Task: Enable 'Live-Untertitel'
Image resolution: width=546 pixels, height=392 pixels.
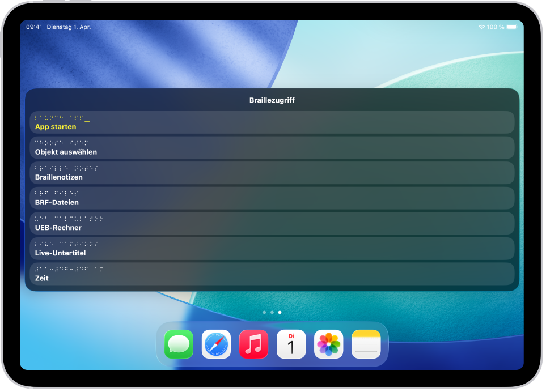Action: pos(272,248)
